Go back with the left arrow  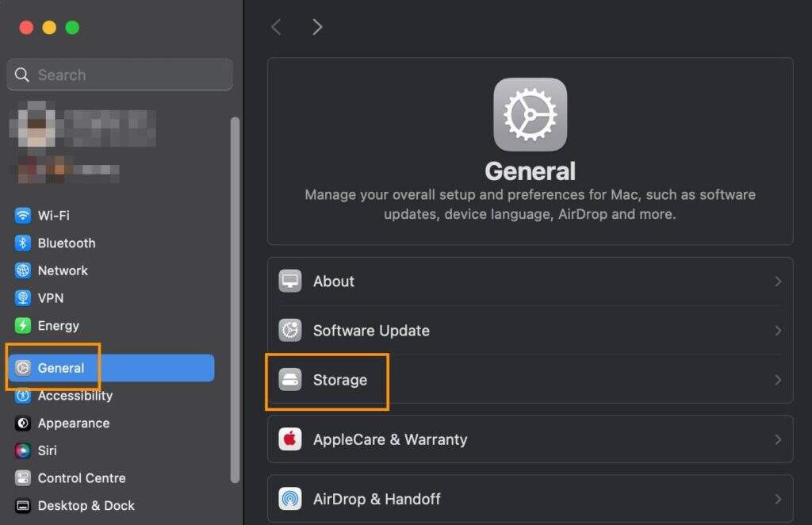pyautogui.click(x=276, y=27)
